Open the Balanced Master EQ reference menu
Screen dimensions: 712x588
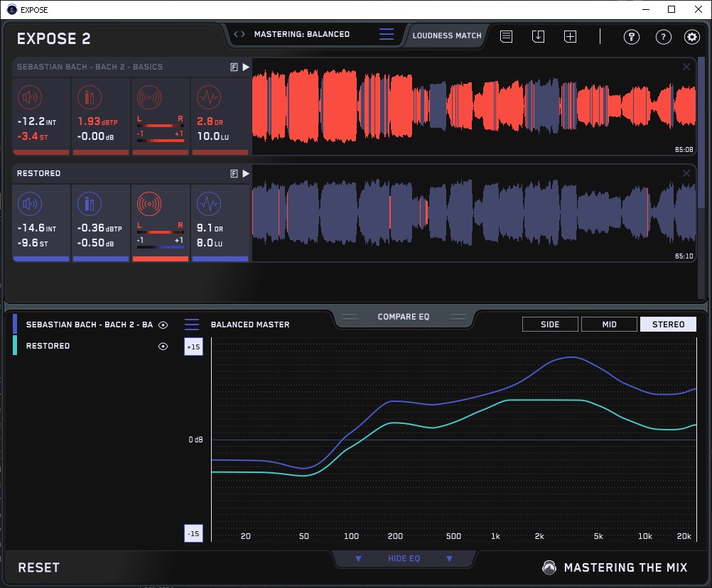pyautogui.click(x=192, y=325)
